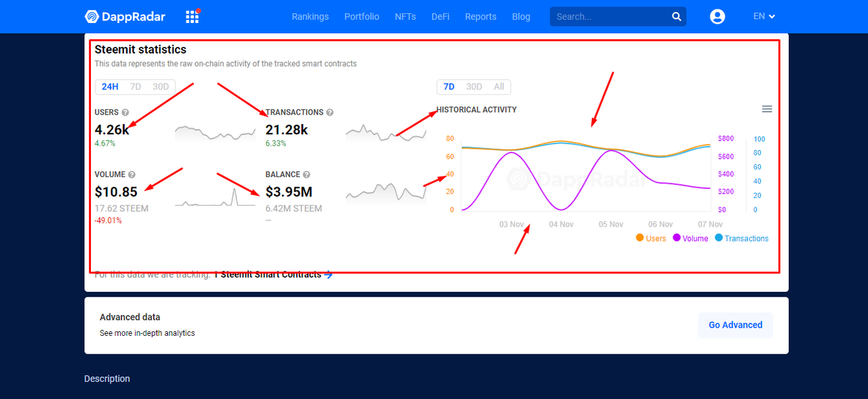Click the help icon beside VOLUME
The height and width of the screenshot is (399, 868).
(x=132, y=175)
